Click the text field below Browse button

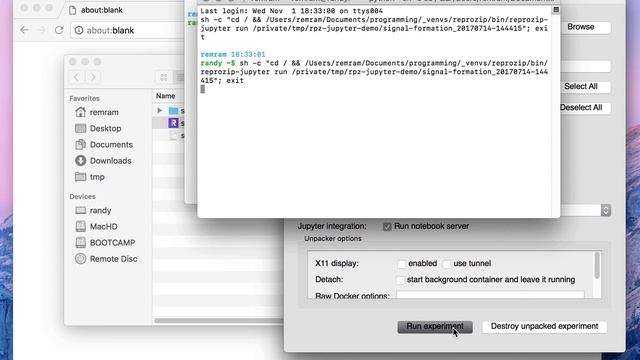pos(585,67)
